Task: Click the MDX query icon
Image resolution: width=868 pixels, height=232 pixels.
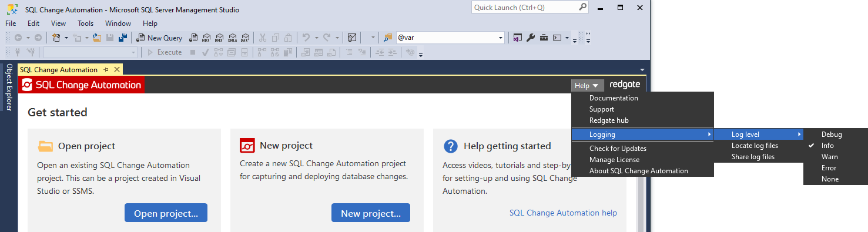Action: tap(206, 38)
